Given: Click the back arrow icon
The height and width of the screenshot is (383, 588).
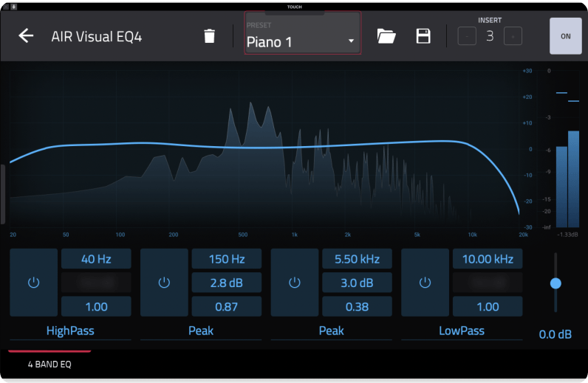Looking at the screenshot, I should pyautogui.click(x=27, y=36).
